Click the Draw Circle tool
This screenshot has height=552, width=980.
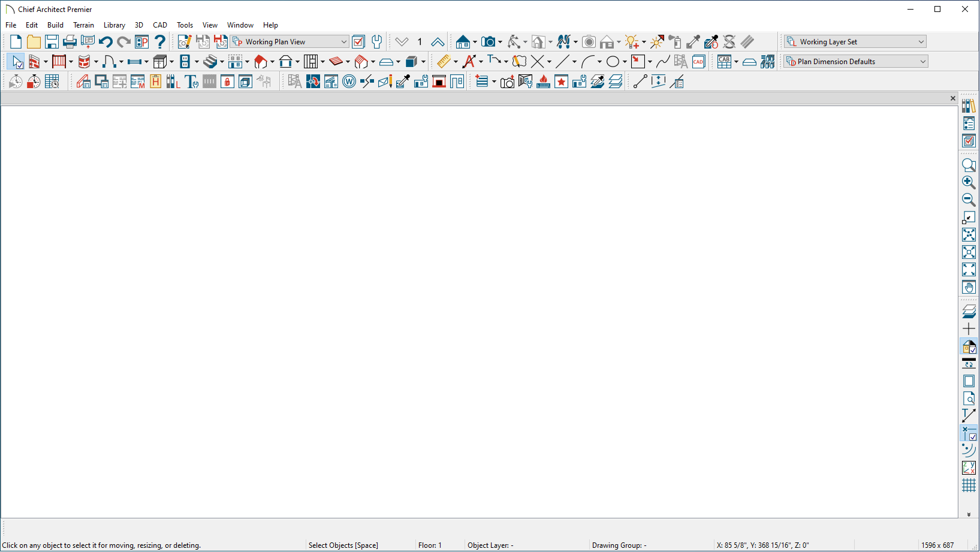613,62
